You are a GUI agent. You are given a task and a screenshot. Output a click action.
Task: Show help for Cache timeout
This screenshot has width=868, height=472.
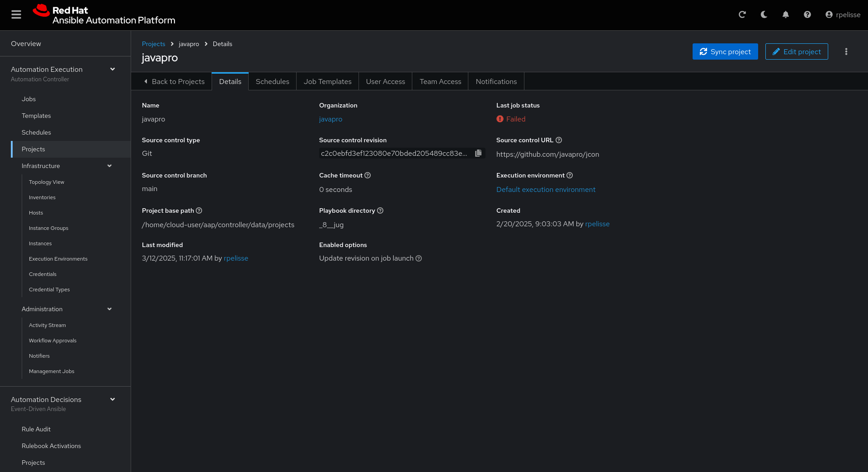tap(368, 175)
